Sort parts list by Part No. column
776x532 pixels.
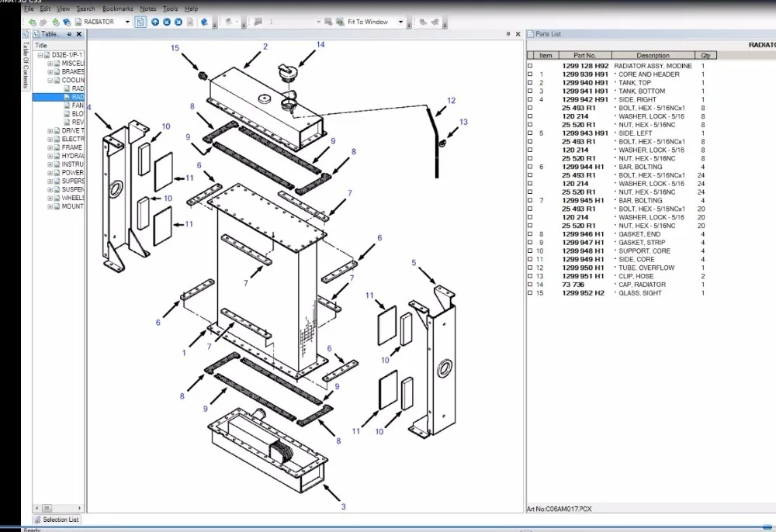pos(585,55)
